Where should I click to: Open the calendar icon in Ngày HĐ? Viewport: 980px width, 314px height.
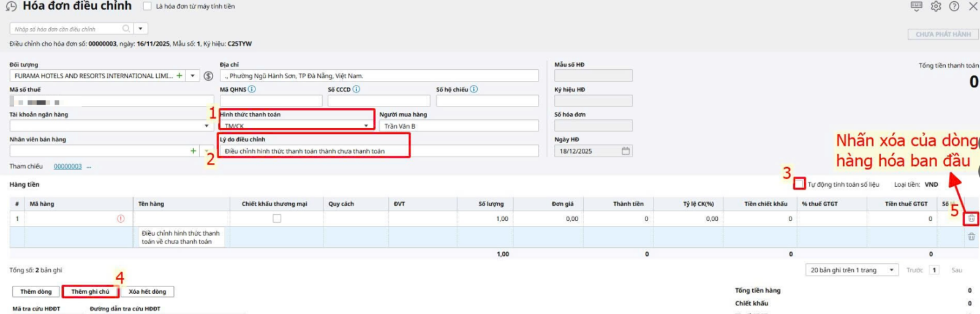pos(625,151)
